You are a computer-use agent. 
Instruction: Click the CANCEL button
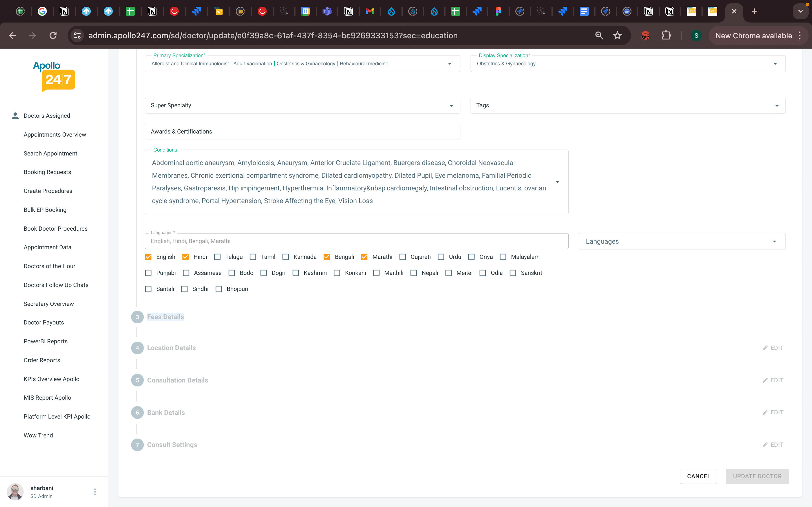pyautogui.click(x=698, y=476)
